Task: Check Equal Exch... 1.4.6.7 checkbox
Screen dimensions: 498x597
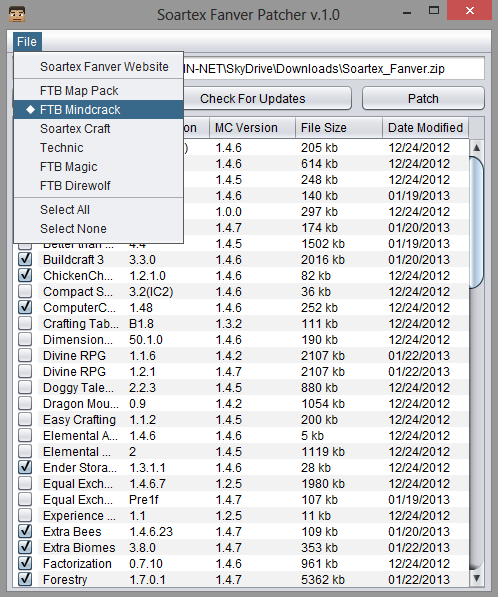Action: pyautogui.click(x=25, y=483)
